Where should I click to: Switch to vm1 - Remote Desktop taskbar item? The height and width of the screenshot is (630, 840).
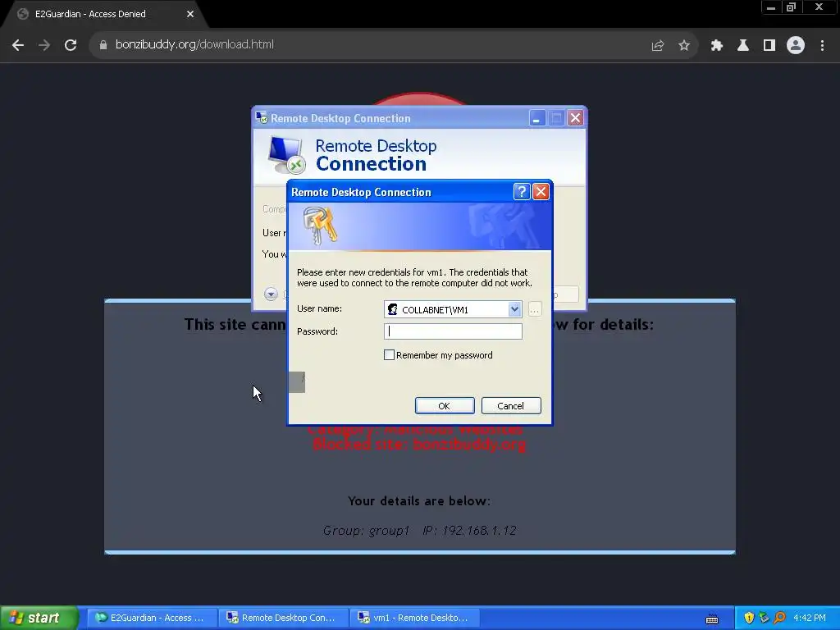414,618
